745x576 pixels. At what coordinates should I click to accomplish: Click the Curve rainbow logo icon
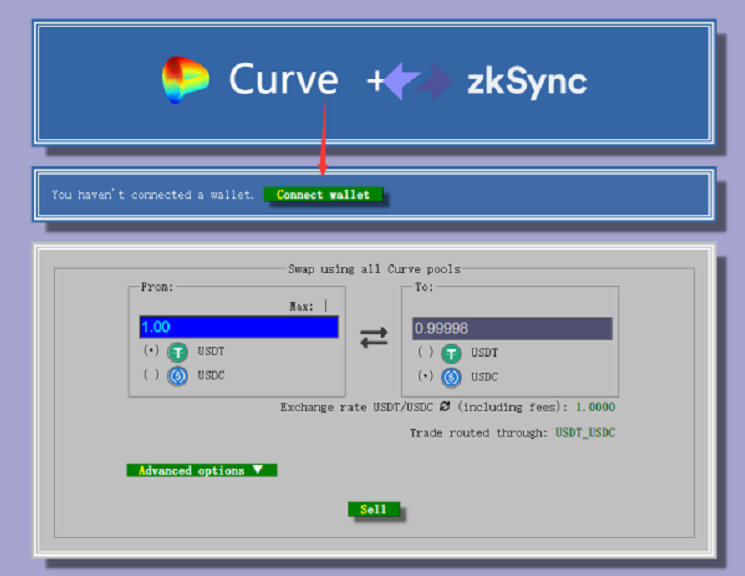[185, 79]
